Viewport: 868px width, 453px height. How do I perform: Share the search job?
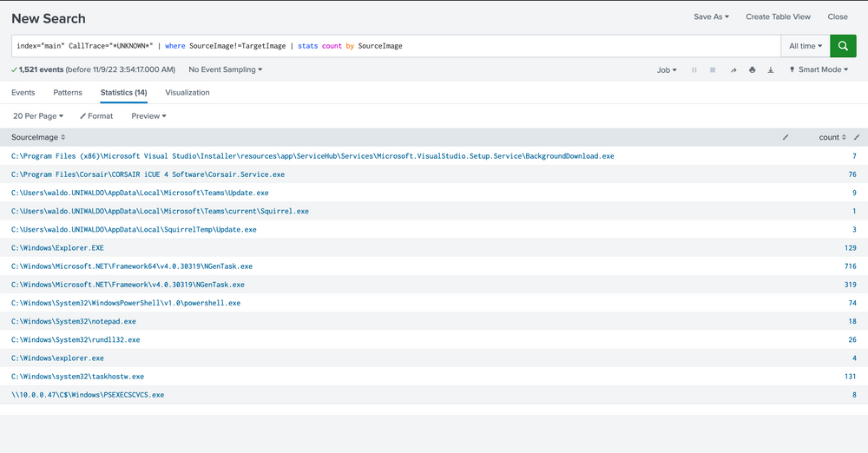733,69
